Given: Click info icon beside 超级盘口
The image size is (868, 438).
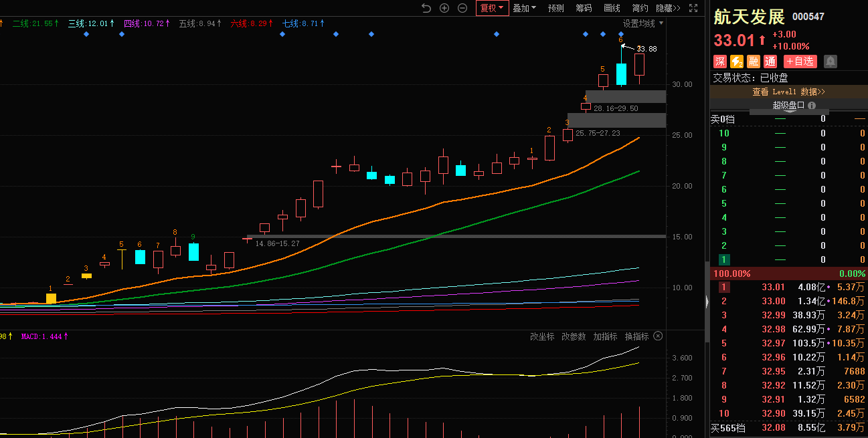Looking at the screenshot, I should point(812,106).
